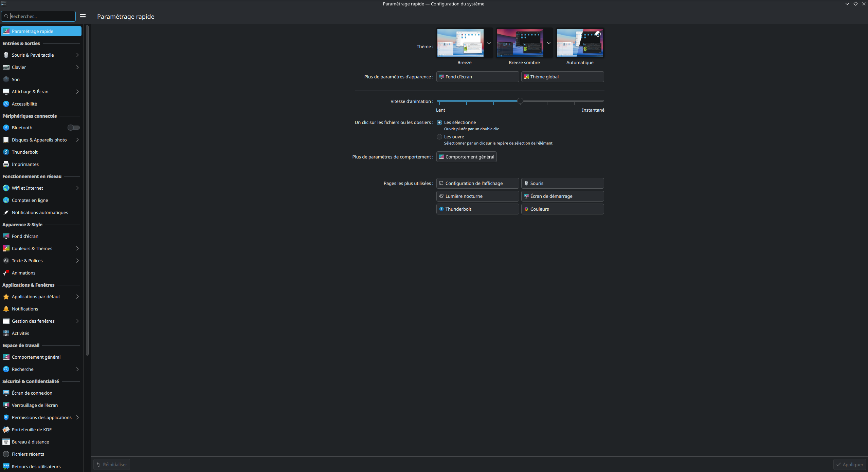Viewport: 868px width, 472px height.
Task: Expand the Gestion des fenêtres chevron
Action: tap(77, 321)
